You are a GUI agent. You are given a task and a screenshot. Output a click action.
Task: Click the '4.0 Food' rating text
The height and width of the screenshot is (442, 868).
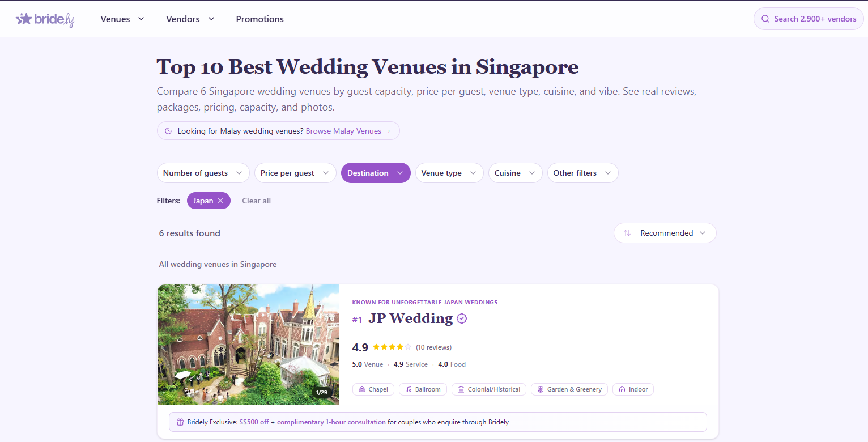pos(452,364)
